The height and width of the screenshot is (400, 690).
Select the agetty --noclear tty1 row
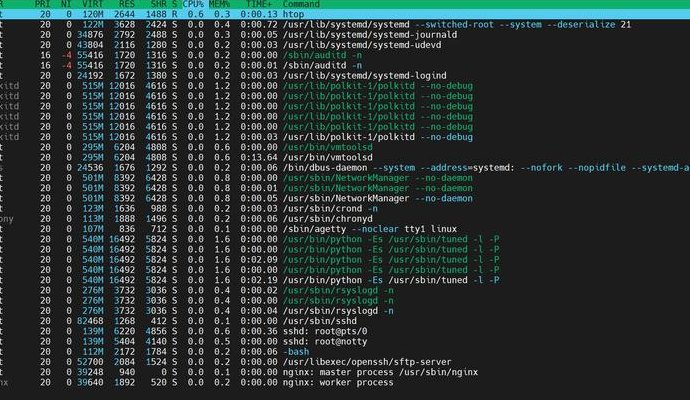(345, 229)
